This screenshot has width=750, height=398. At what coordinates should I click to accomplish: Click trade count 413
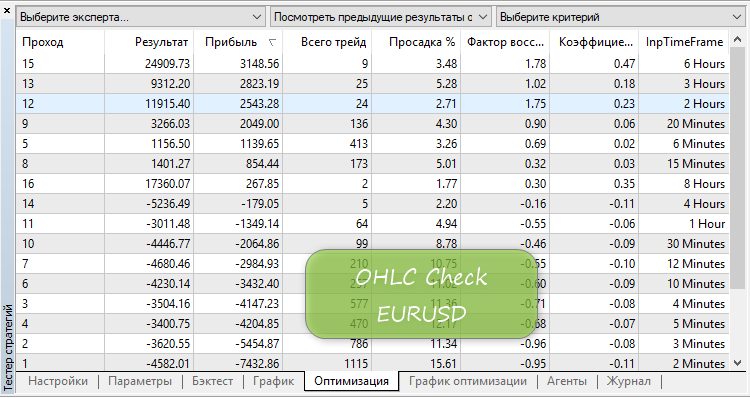(358, 144)
